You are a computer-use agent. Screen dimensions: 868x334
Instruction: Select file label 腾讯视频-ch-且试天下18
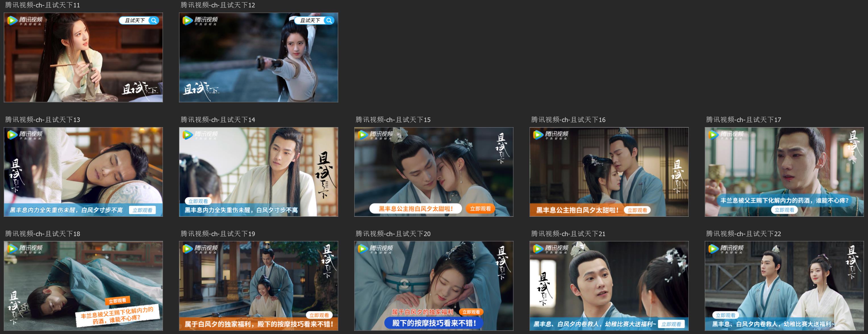42,234
